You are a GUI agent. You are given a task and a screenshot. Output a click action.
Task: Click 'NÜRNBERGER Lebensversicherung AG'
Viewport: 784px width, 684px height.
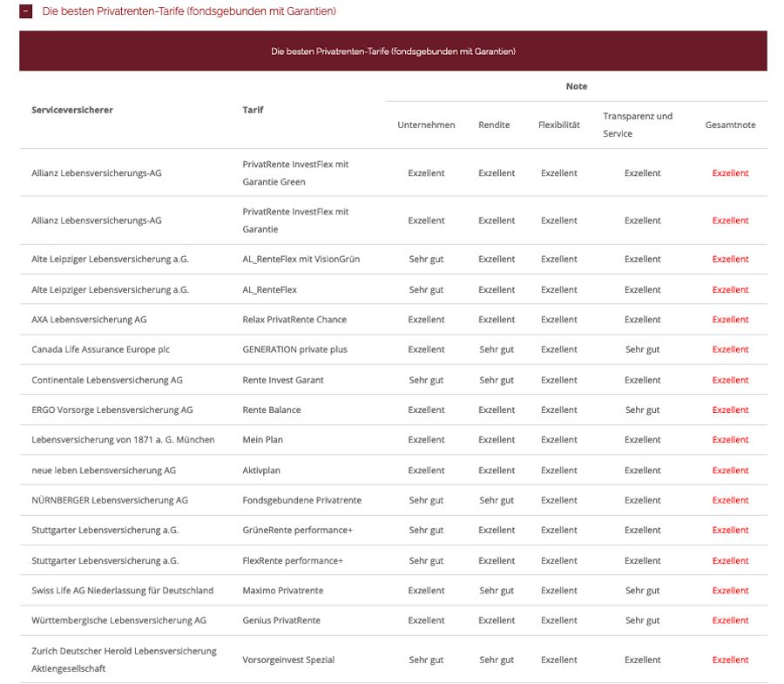tap(110, 500)
